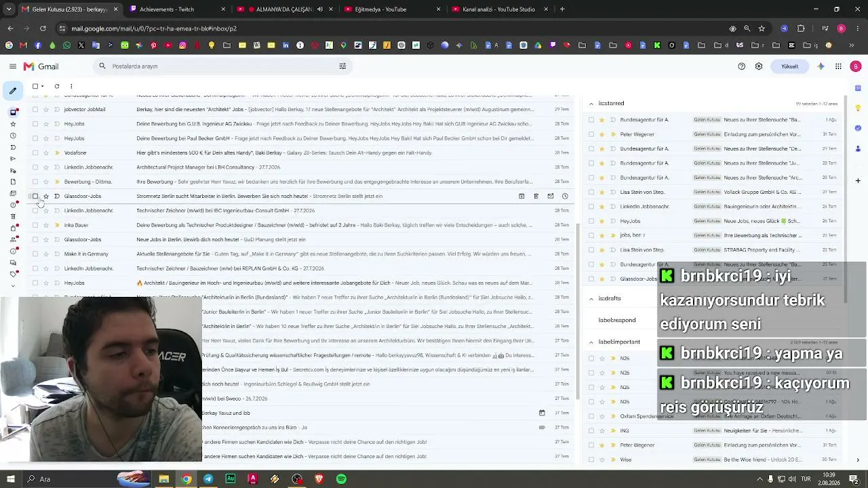
Task: Archive the hovered Glassdoor-Jobs Stromnetz email
Action: coord(521,197)
